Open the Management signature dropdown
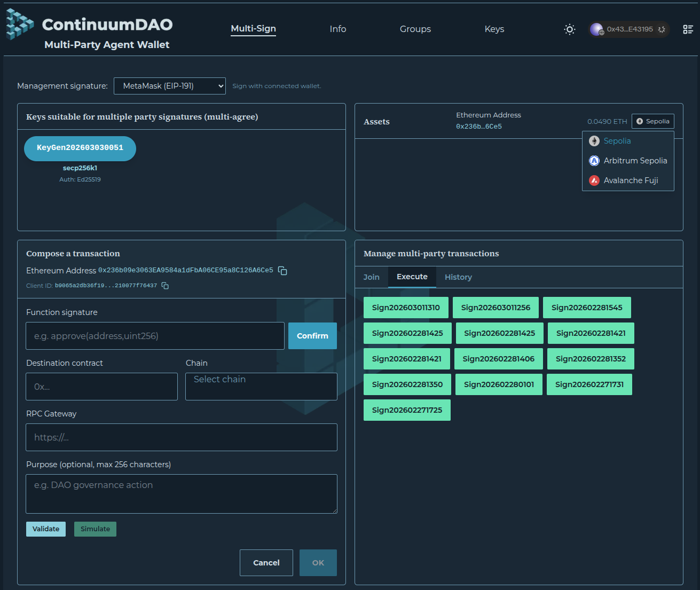 169,85
